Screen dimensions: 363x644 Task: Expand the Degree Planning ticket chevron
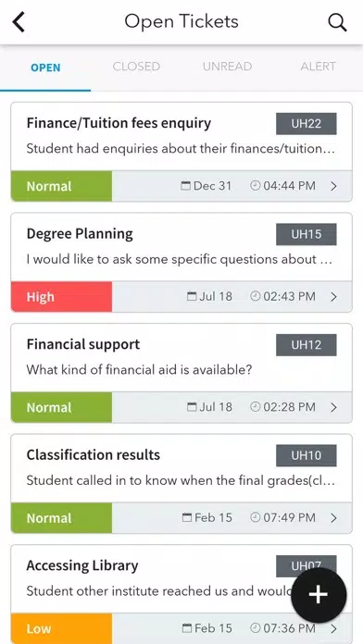point(333,297)
